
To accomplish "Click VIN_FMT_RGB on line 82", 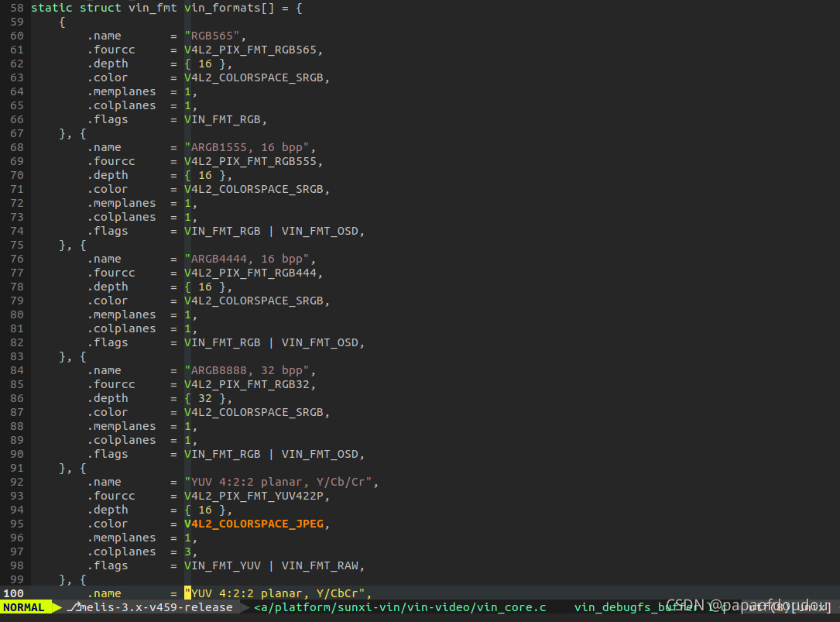I will tap(222, 342).
